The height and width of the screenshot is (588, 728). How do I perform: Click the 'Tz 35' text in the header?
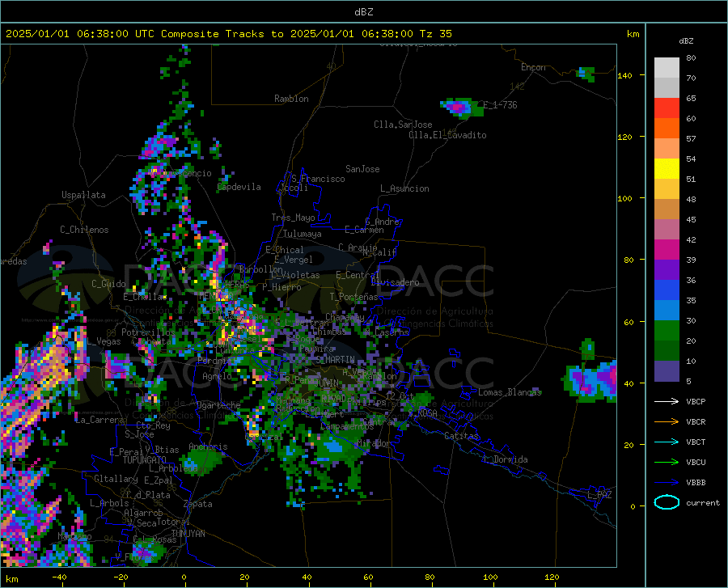click(x=435, y=34)
